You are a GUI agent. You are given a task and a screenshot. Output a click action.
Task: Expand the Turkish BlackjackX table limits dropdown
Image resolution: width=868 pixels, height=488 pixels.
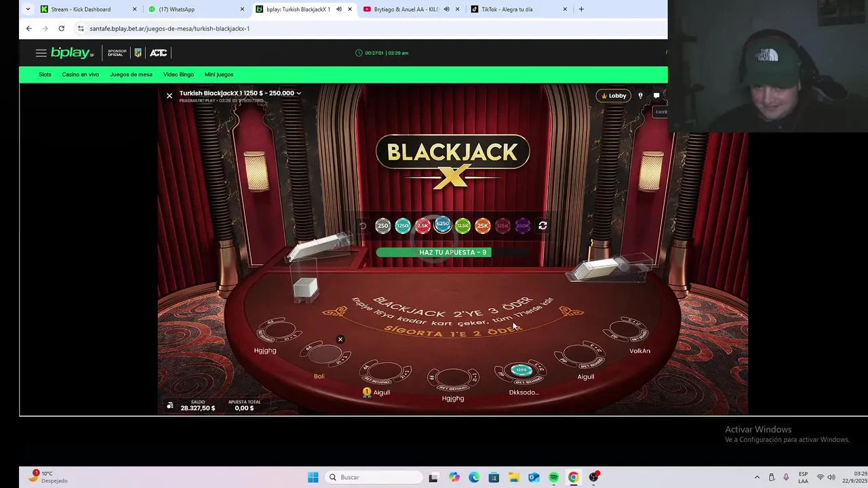(298, 94)
